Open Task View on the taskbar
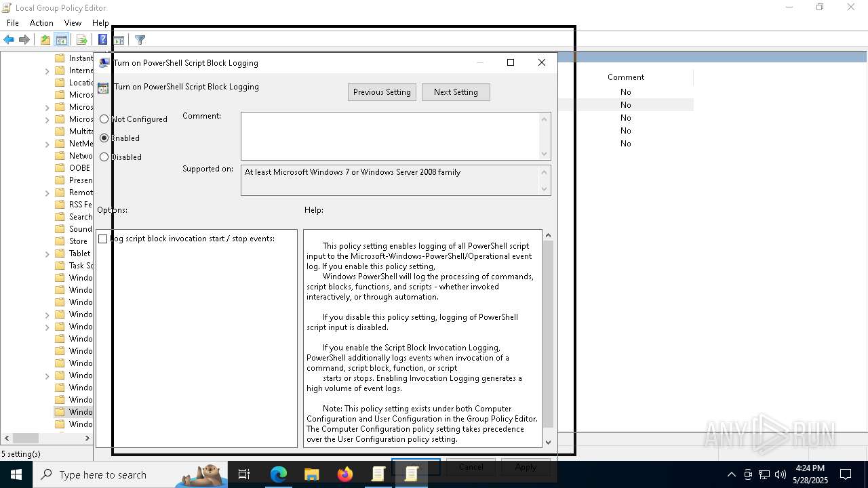This screenshot has width=868, height=488. pyautogui.click(x=244, y=474)
